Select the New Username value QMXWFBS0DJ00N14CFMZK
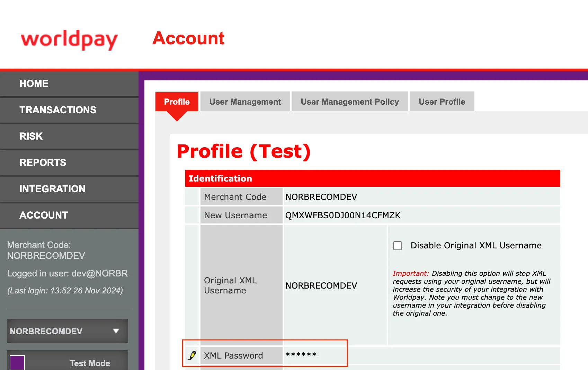 click(x=343, y=215)
